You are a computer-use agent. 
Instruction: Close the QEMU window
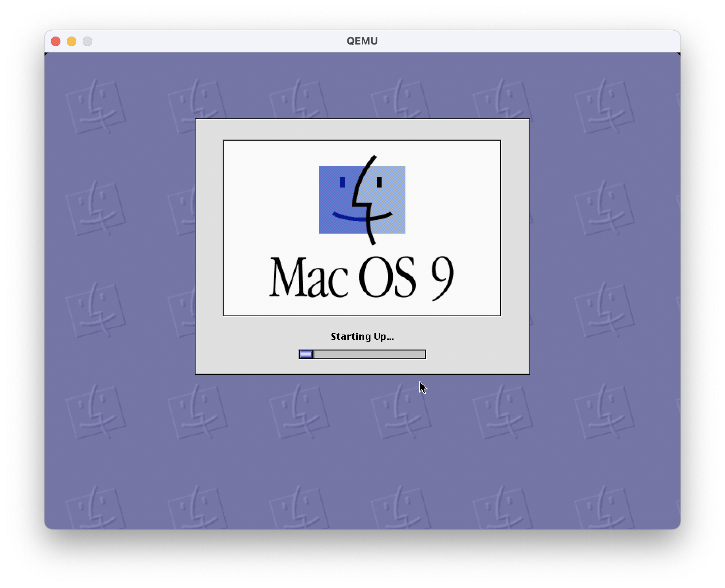[x=56, y=41]
